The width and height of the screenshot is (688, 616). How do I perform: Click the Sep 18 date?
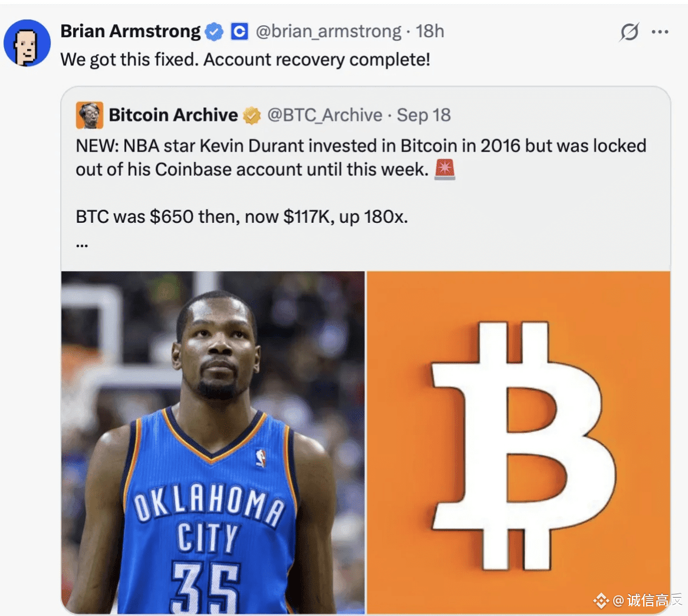424,116
